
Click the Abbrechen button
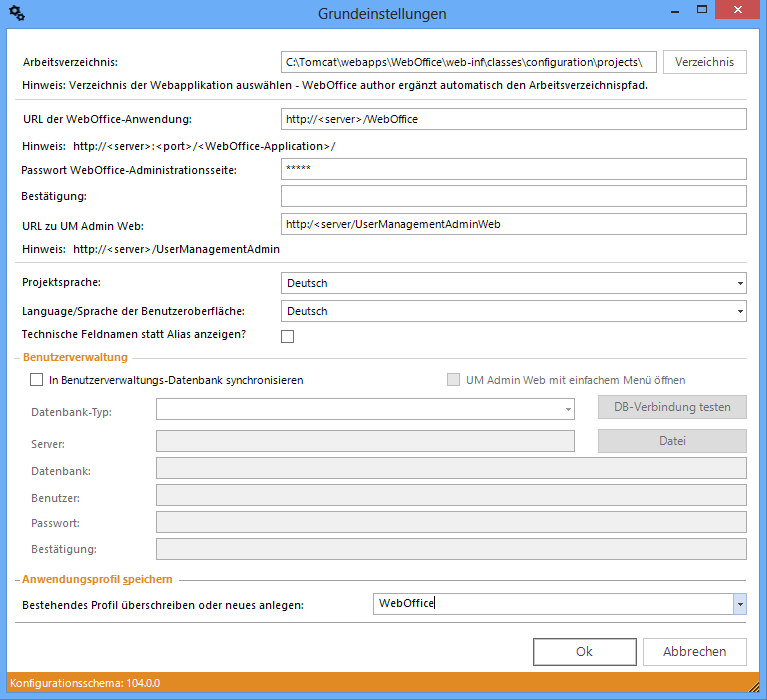(x=694, y=651)
